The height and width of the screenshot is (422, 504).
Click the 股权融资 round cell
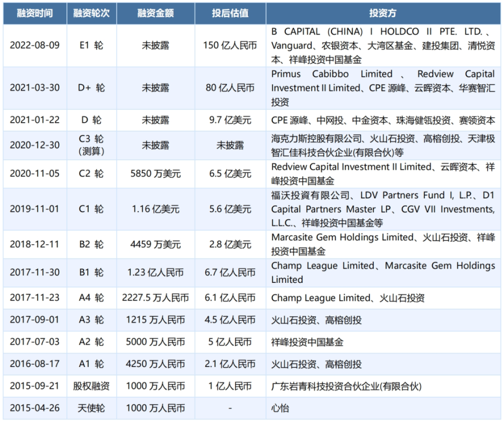(91, 386)
